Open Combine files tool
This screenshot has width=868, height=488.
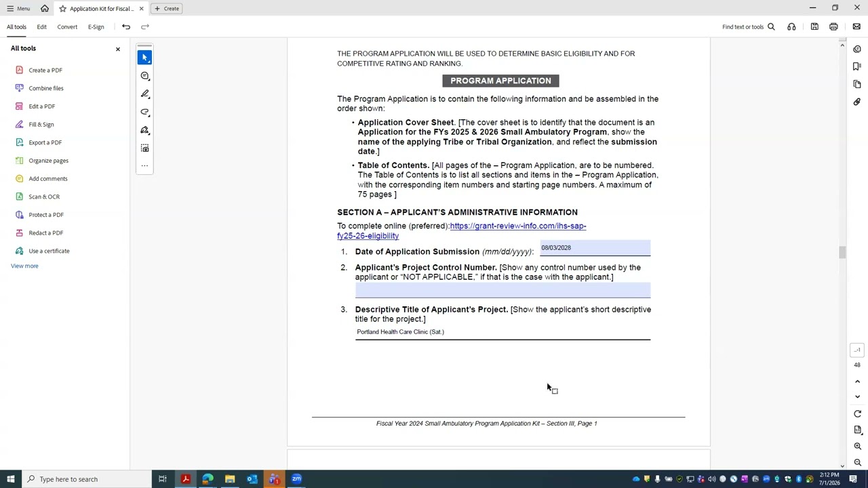click(x=46, y=88)
